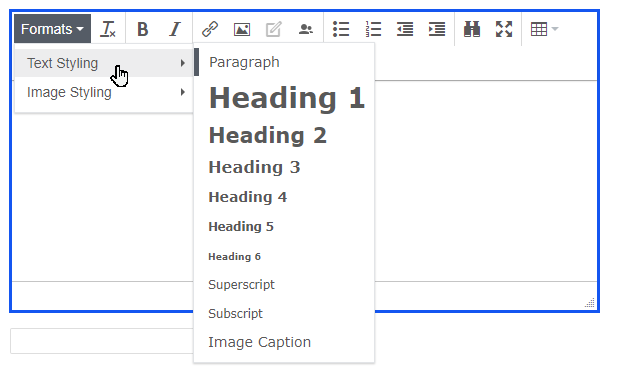
Task: Insert a link with chain icon
Action: pos(209,29)
